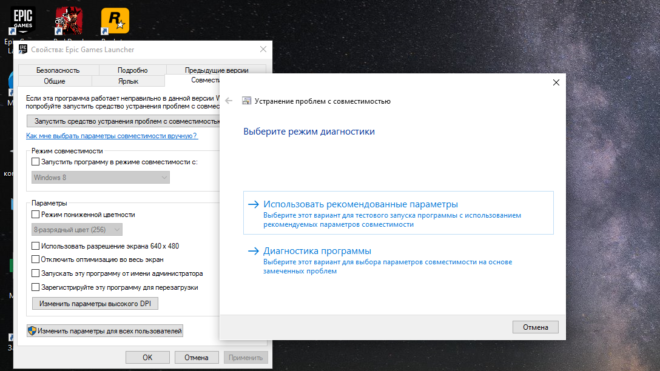This screenshot has width=660, height=371.
Task: Enable run program in compatibility mode checkbox
Action: pyautogui.click(x=35, y=162)
